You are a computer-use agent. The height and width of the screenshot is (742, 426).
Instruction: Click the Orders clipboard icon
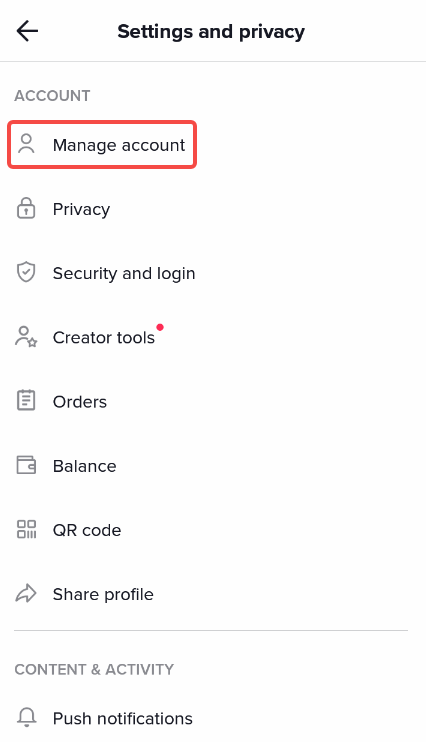26,401
